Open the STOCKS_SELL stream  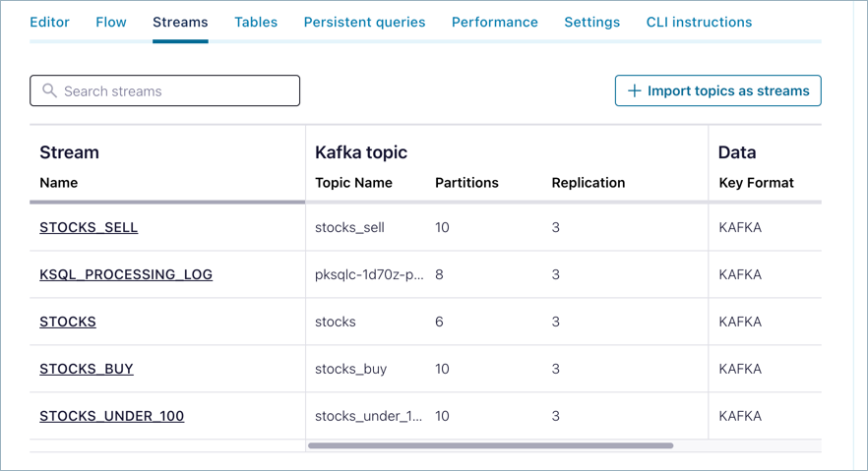click(x=89, y=227)
